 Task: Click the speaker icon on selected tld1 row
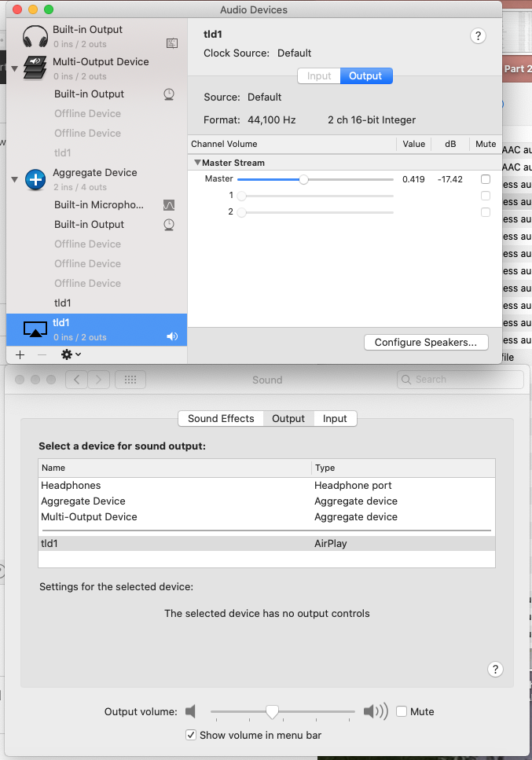(171, 336)
